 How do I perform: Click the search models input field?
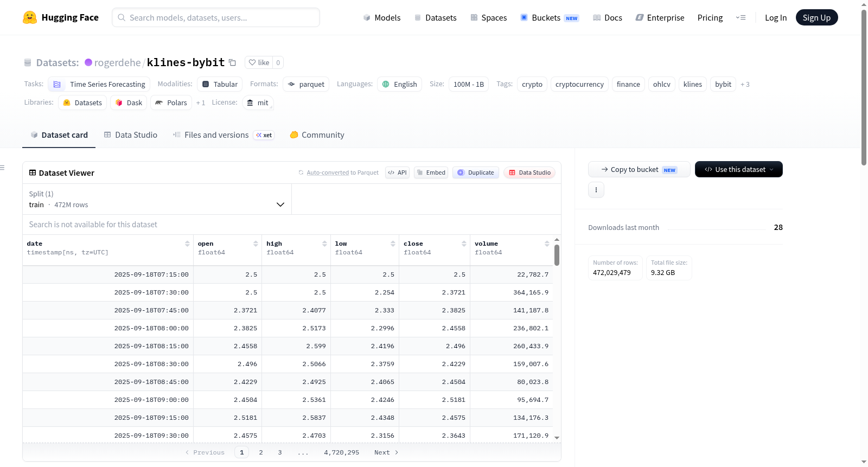tap(216, 17)
